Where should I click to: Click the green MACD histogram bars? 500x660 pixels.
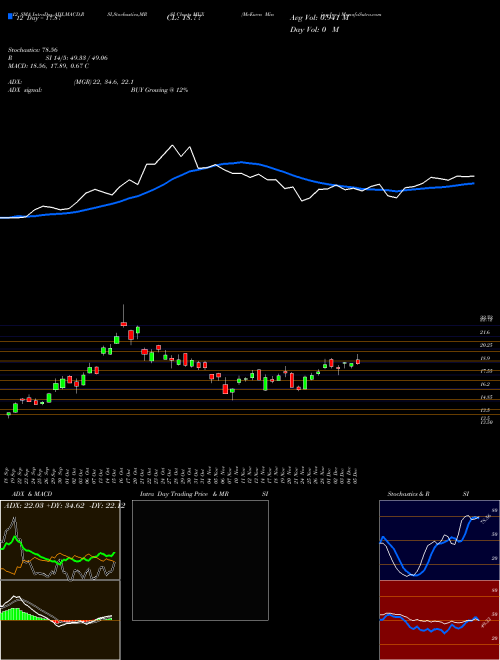pyautogui.click(x=16, y=614)
